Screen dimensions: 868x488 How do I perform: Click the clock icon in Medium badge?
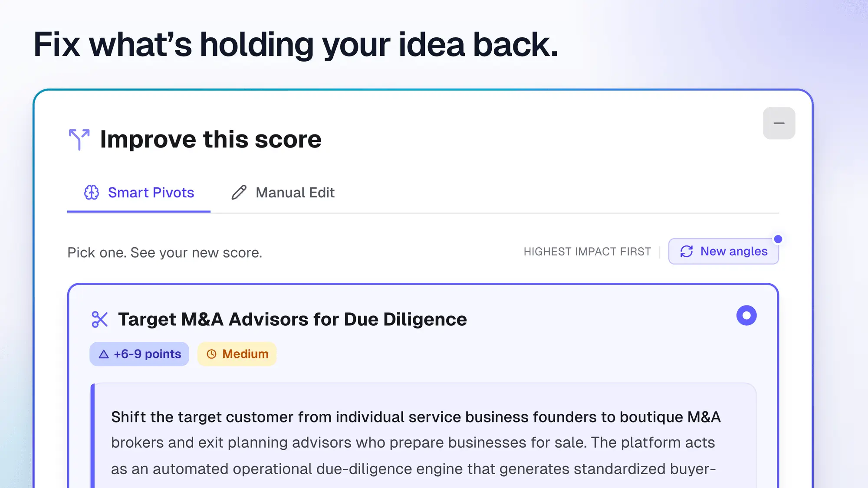click(211, 354)
